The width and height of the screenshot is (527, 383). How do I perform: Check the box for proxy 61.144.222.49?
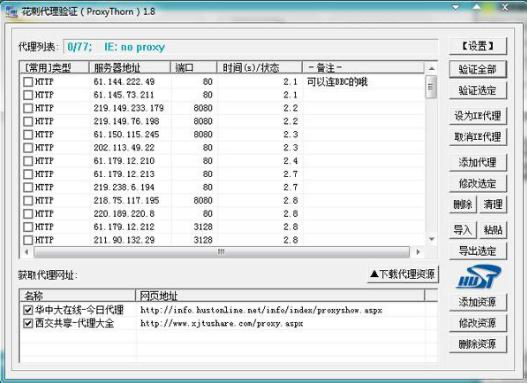point(28,82)
